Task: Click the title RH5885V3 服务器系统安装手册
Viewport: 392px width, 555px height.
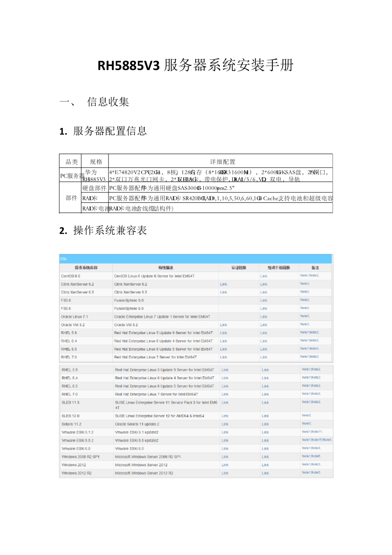Action: [196, 65]
